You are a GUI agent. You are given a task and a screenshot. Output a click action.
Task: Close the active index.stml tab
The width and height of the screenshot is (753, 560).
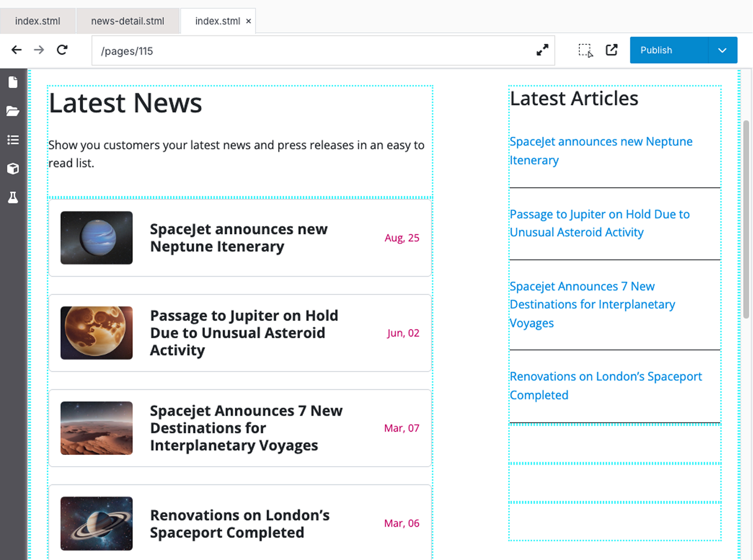(x=248, y=21)
